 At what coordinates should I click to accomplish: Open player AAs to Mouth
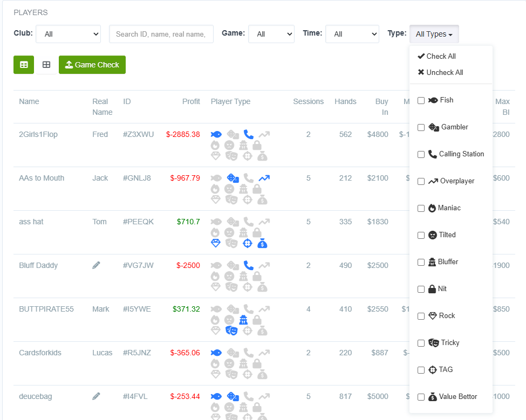[x=42, y=178]
